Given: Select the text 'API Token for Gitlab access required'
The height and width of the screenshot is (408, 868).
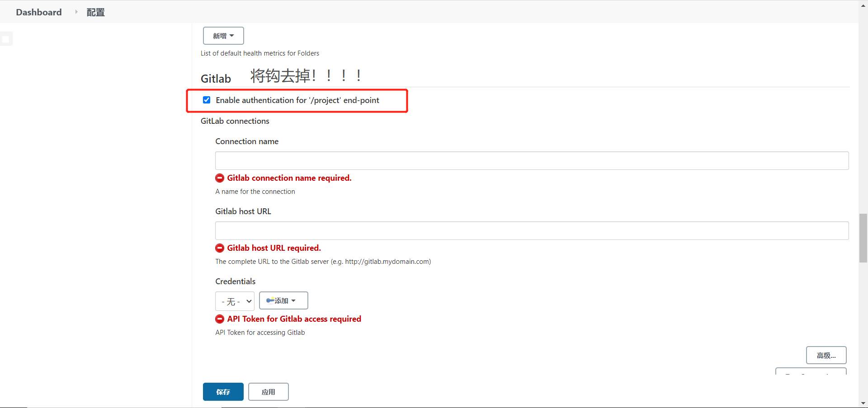Looking at the screenshot, I should click(294, 319).
